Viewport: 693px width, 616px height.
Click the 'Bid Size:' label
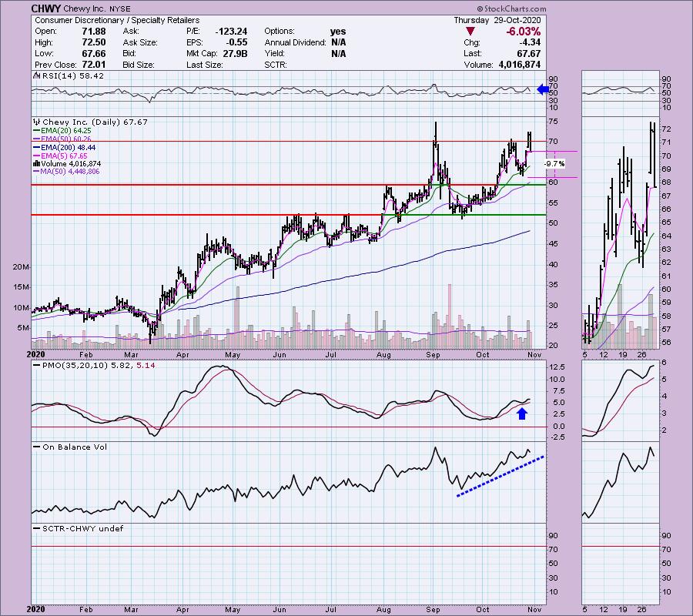[139, 65]
